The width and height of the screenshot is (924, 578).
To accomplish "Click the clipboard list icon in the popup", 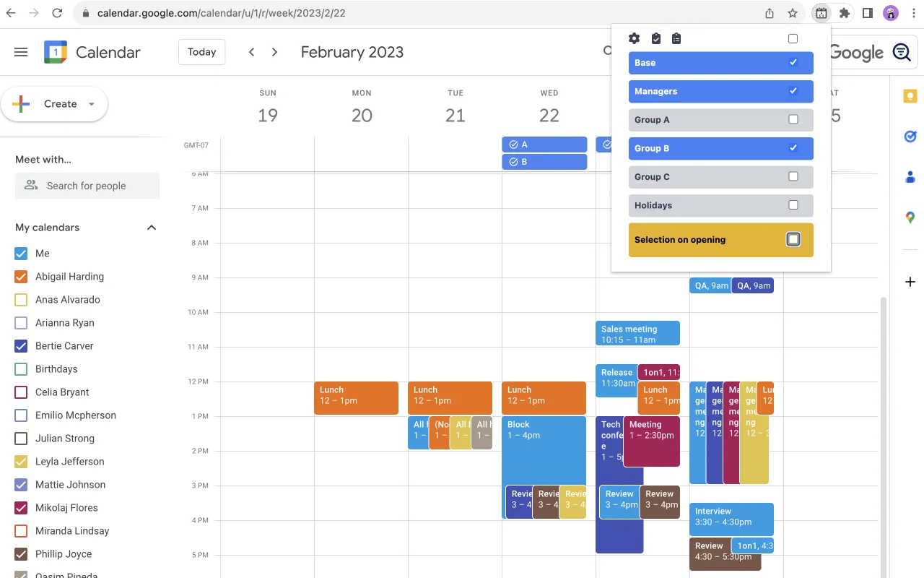I will click(676, 38).
